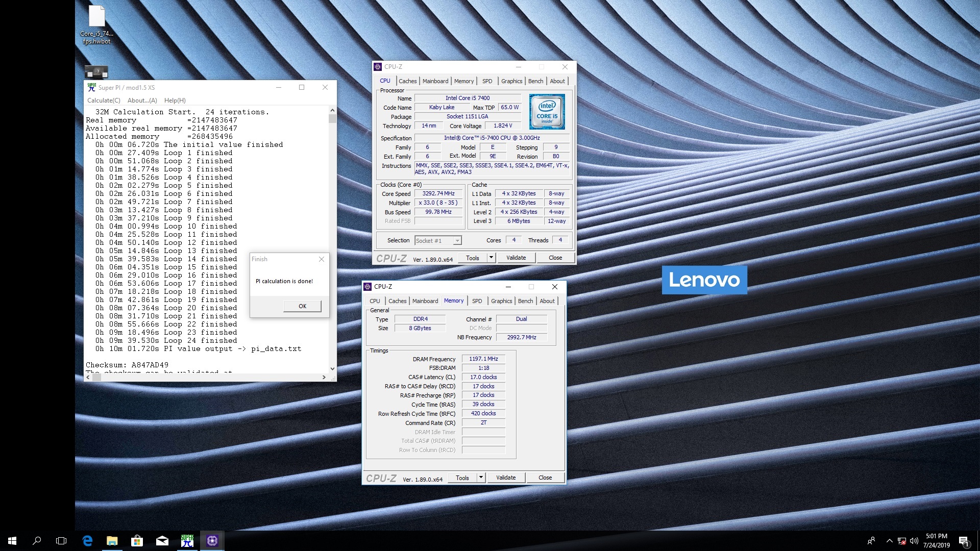Open the People icon in system tray
Viewport: 980px width, 551px height.
click(871, 541)
